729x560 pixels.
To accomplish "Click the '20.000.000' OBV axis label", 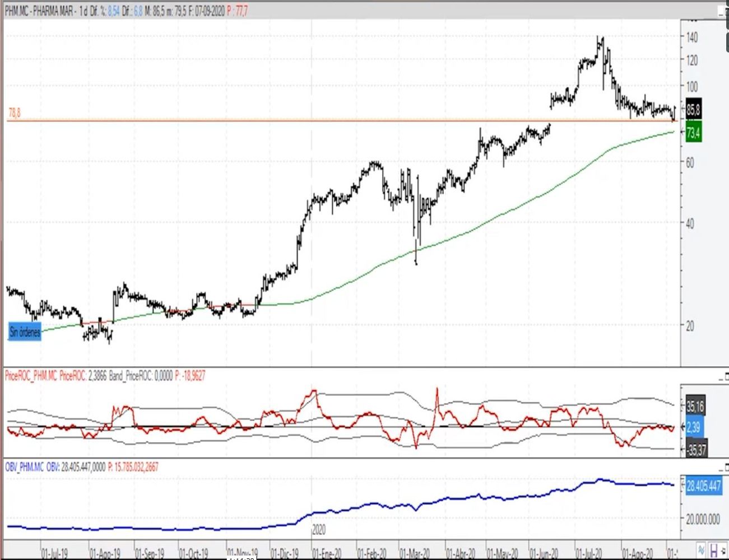I will (703, 520).
